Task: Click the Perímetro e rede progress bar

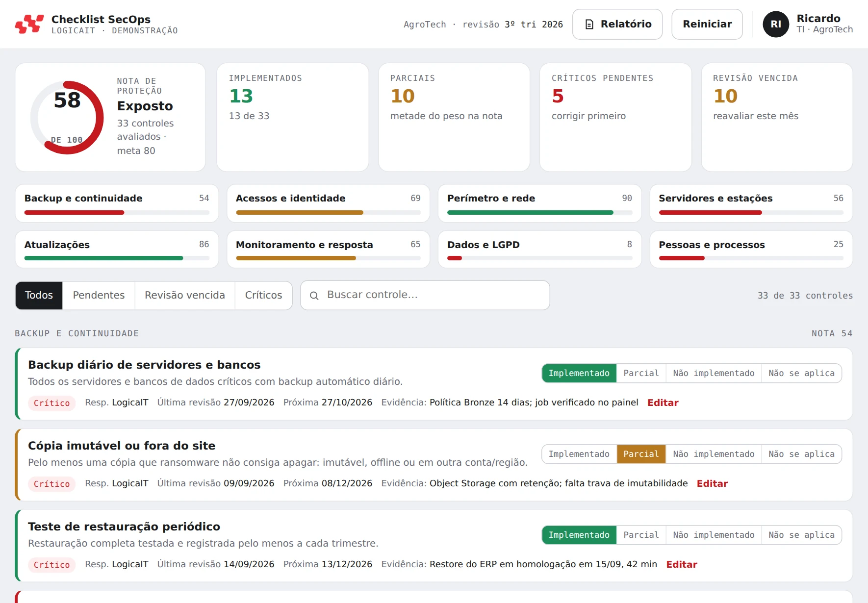Action: tap(539, 213)
